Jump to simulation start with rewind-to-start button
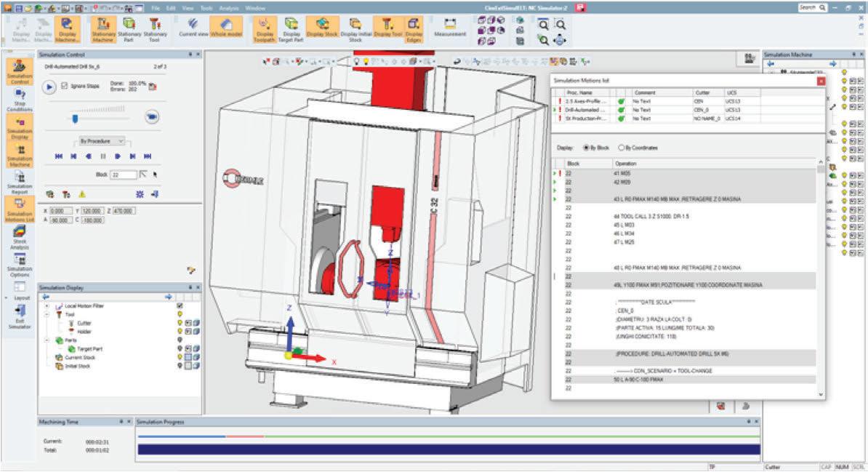 pyautogui.click(x=59, y=157)
